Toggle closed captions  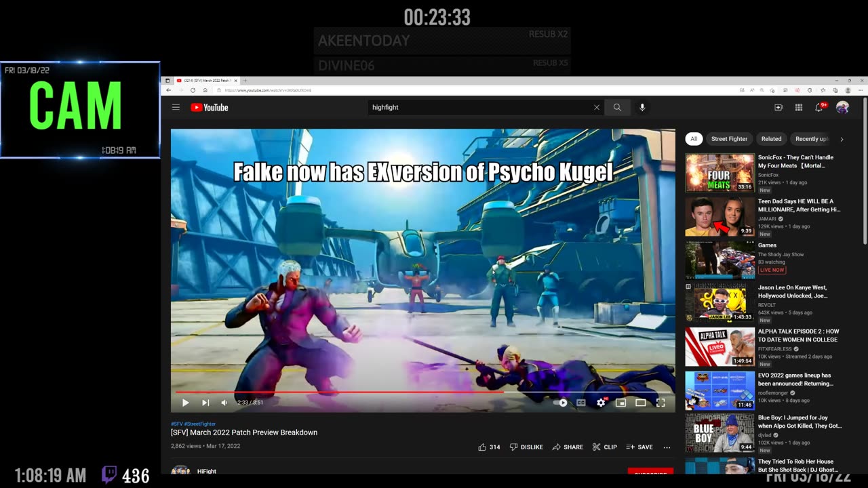coord(580,403)
